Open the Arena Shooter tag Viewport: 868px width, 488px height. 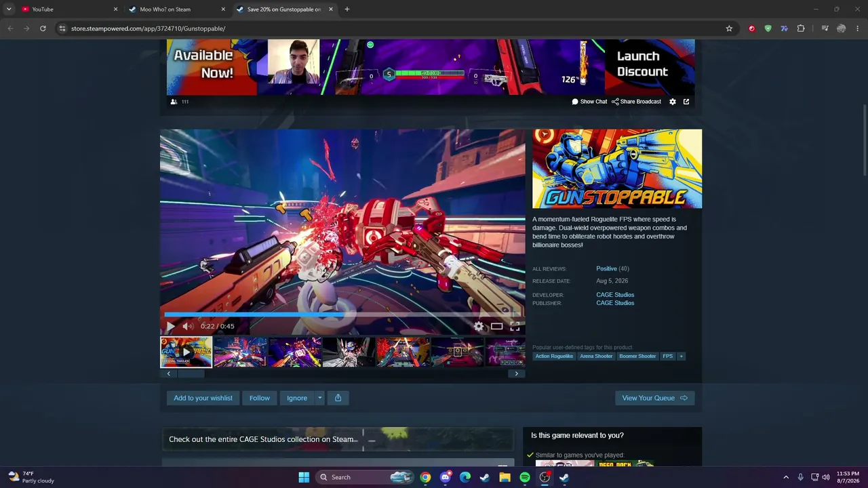[596, 357]
